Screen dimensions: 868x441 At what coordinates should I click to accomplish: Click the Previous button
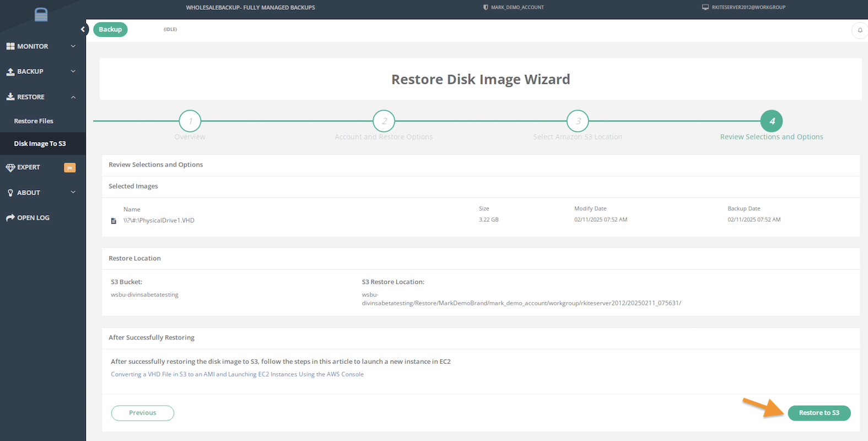143,413
